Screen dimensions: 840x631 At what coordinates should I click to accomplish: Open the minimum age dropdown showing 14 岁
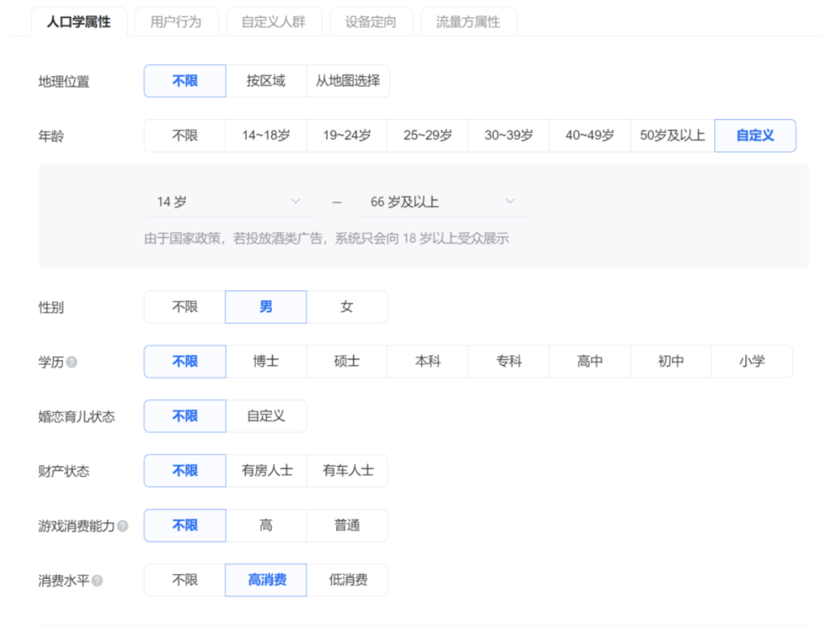pos(229,202)
